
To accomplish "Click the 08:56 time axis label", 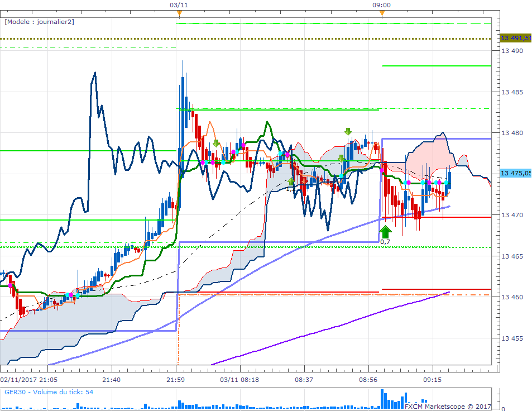I will click(x=368, y=379).
